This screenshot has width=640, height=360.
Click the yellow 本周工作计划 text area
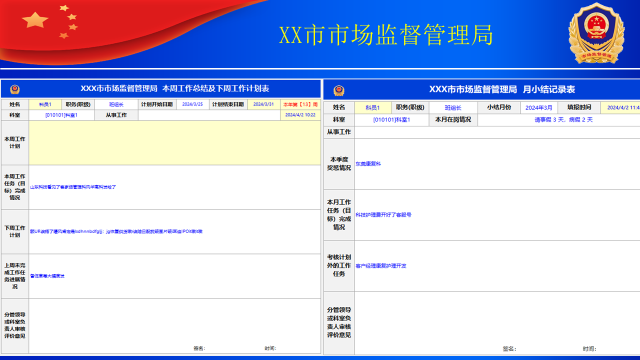tap(175, 143)
